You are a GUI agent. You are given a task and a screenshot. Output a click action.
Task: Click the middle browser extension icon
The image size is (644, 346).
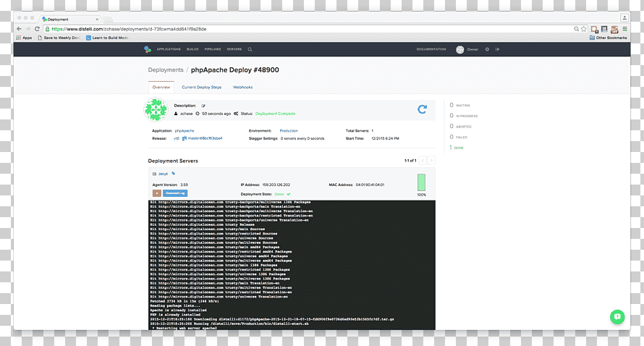tap(604, 29)
